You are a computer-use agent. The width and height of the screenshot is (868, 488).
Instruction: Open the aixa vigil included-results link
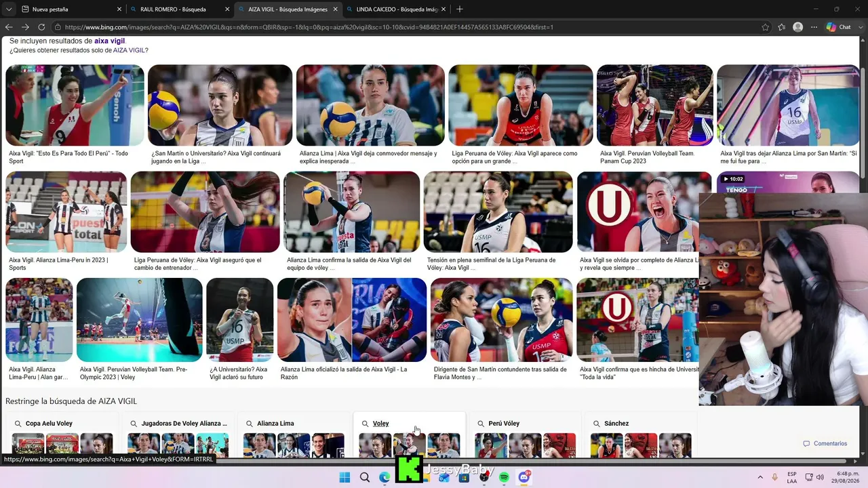(110, 41)
